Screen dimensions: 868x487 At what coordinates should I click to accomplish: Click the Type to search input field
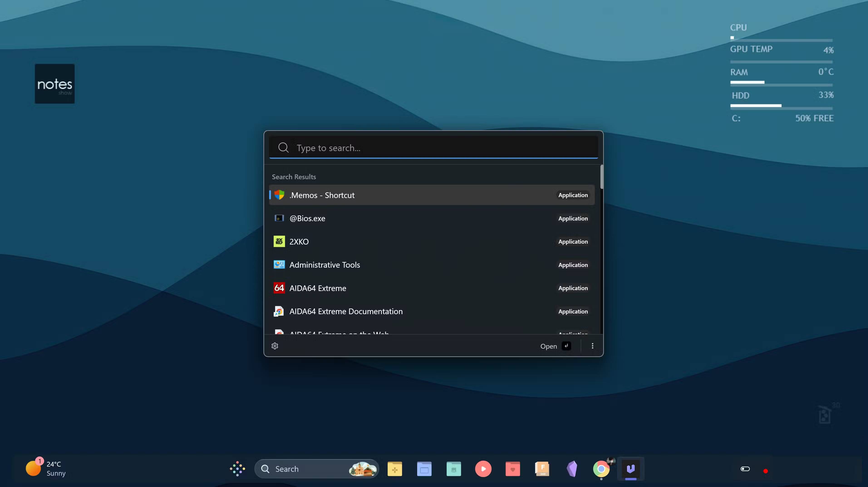[x=388, y=148]
